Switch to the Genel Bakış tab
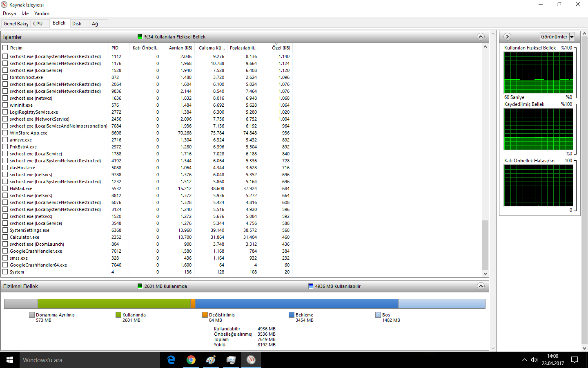 16,24
